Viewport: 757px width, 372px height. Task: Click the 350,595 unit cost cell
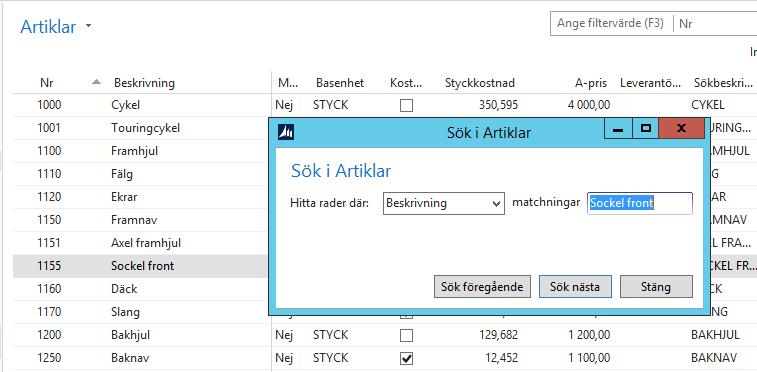pyautogui.click(x=498, y=105)
